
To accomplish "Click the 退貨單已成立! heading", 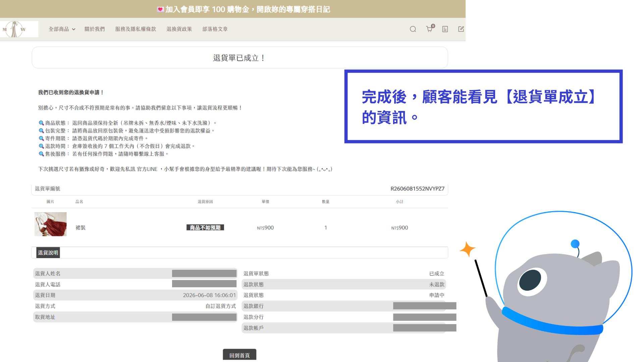I will click(239, 58).
